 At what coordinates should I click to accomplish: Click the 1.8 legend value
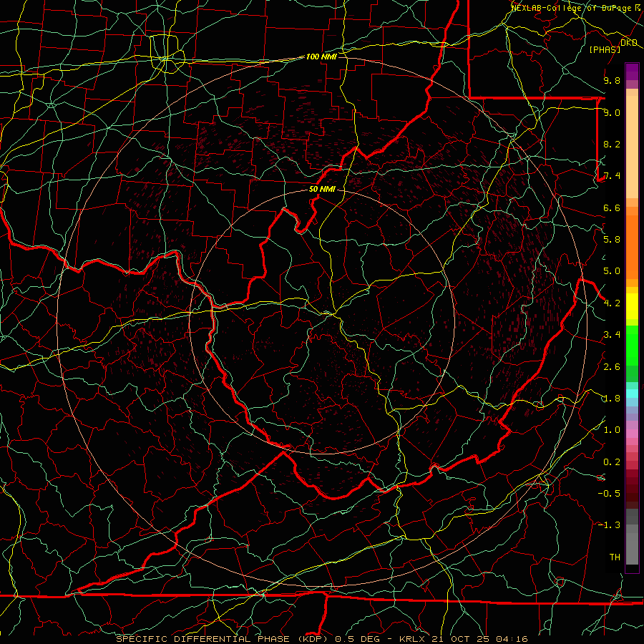pyautogui.click(x=612, y=399)
